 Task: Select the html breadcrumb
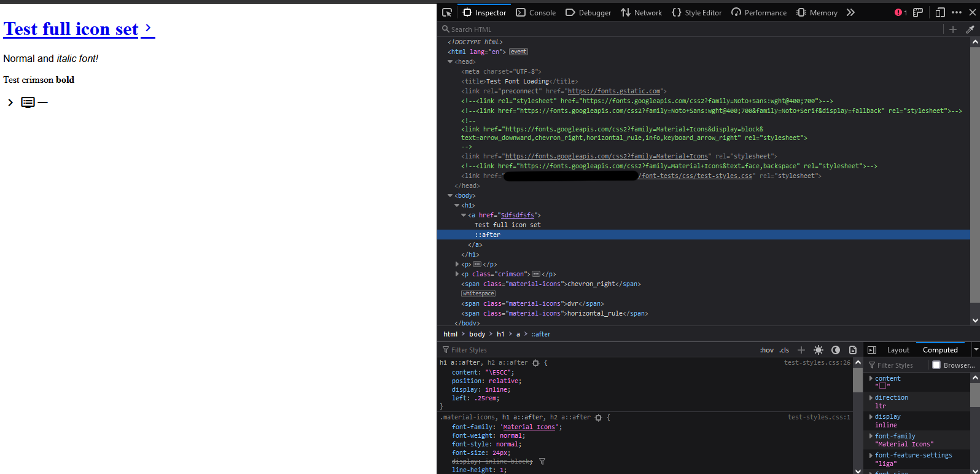click(x=451, y=334)
